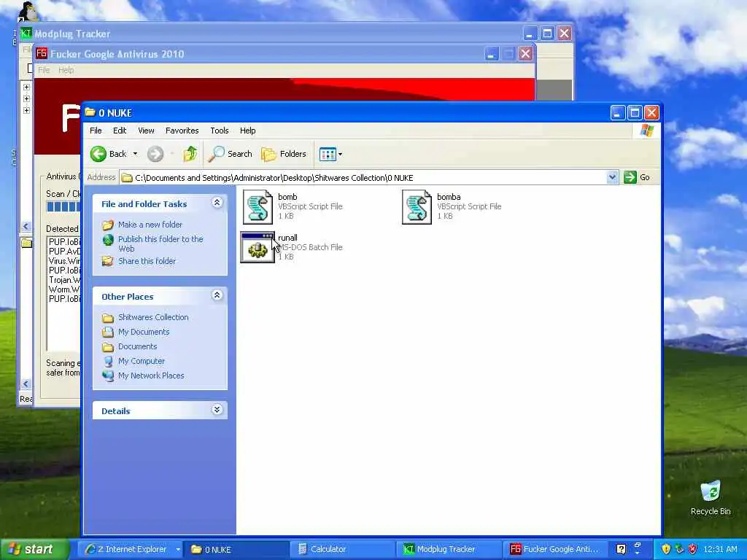
Task: Open the View menu
Action: (146, 131)
